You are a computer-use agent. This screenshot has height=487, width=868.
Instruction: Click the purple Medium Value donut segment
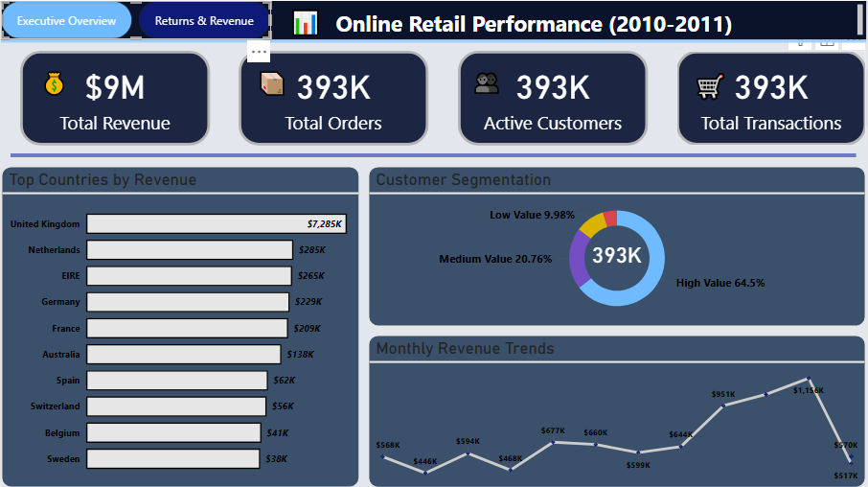pos(579,259)
